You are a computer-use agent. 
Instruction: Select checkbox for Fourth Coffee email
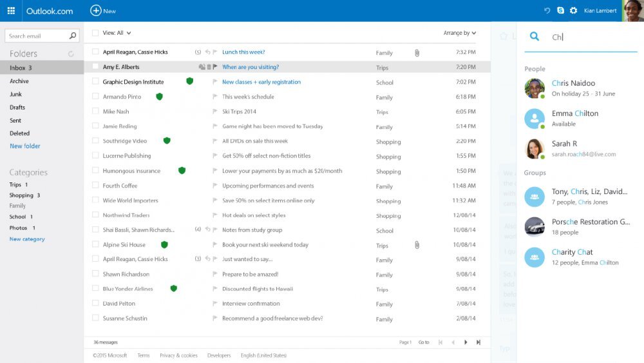tap(95, 186)
